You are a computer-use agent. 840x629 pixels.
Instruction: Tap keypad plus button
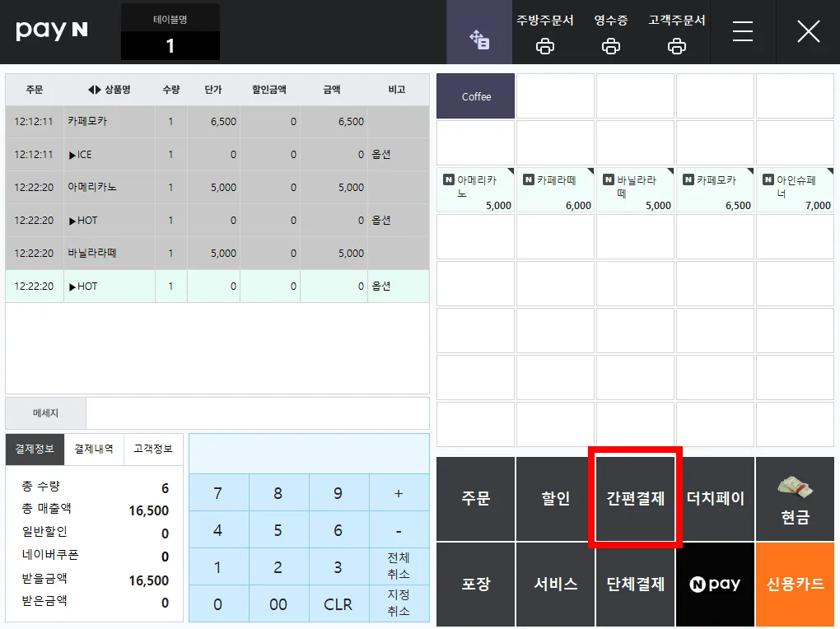coord(399,493)
